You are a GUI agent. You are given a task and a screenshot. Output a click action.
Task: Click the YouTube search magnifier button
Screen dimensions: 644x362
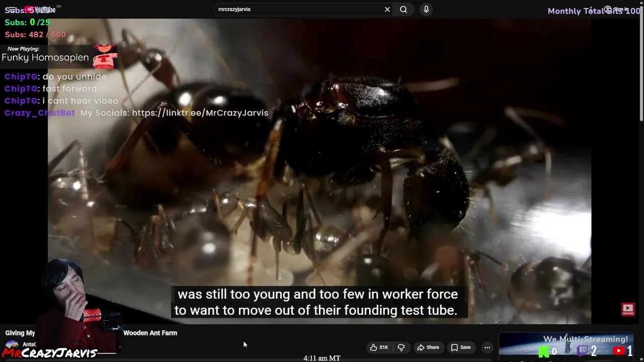pyautogui.click(x=404, y=9)
